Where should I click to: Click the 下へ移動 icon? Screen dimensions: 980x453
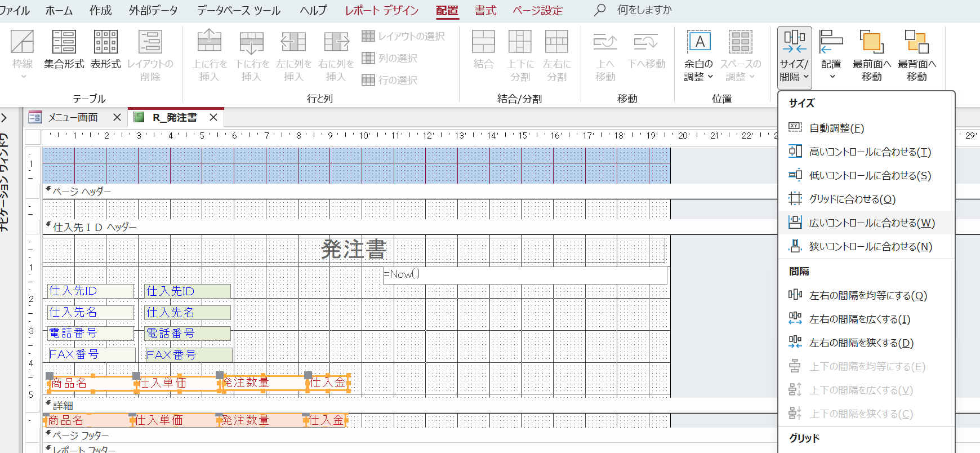coord(646,42)
